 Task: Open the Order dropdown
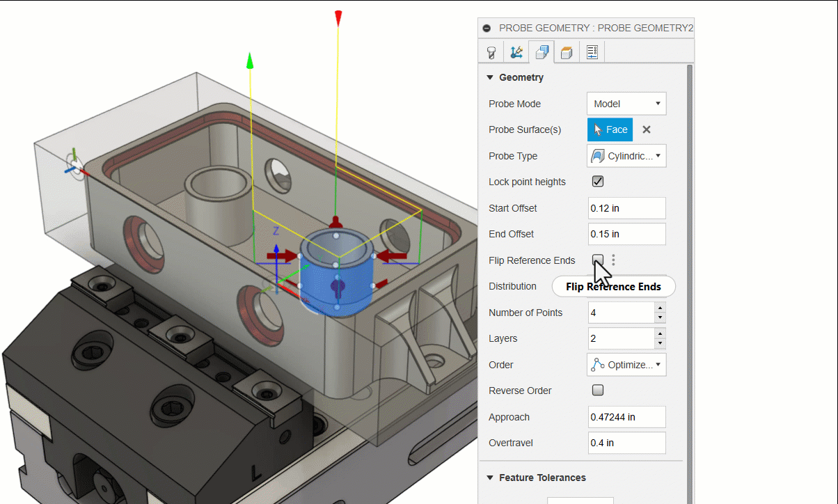pyautogui.click(x=626, y=365)
